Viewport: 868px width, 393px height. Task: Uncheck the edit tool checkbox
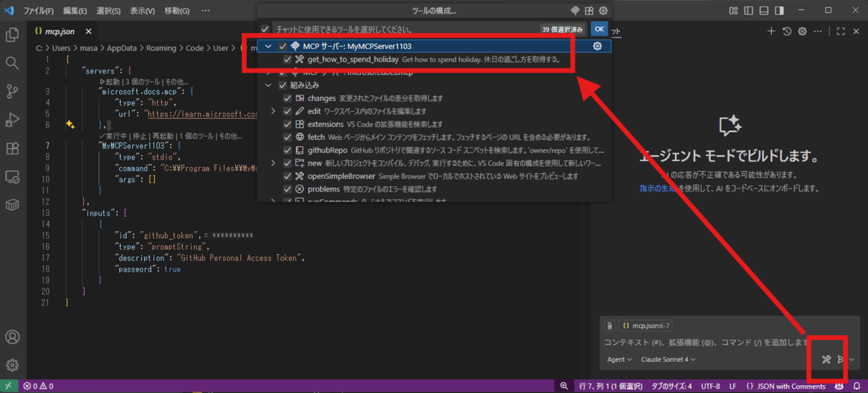288,111
